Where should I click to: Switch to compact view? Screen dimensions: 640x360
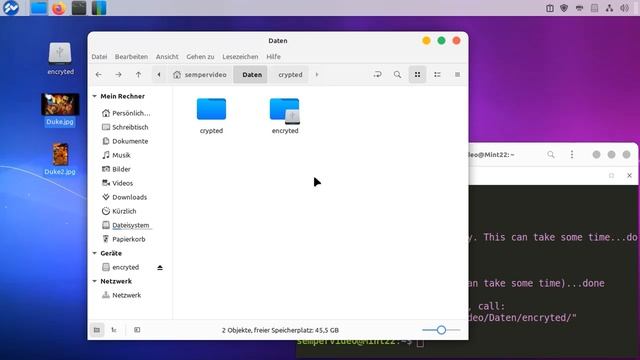pos(457,74)
